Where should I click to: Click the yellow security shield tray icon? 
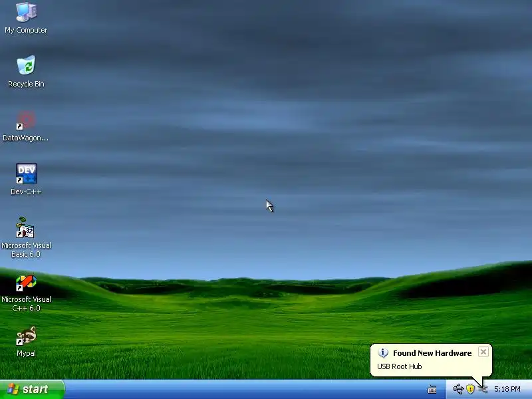click(x=470, y=389)
